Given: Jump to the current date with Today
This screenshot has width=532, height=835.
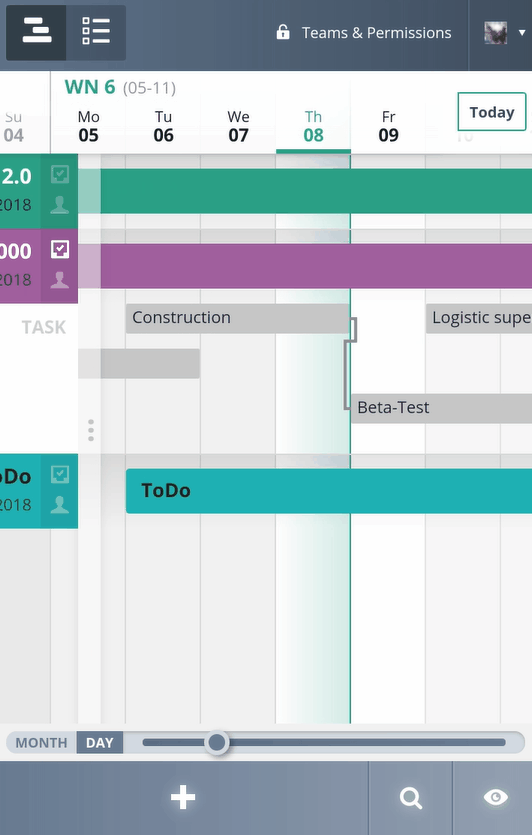Looking at the screenshot, I should pos(492,112).
